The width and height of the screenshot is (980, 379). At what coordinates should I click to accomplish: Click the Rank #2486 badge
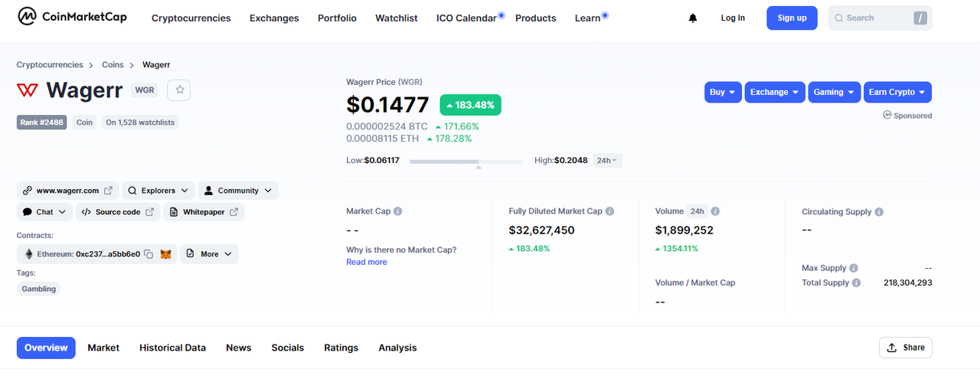pyautogui.click(x=41, y=123)
